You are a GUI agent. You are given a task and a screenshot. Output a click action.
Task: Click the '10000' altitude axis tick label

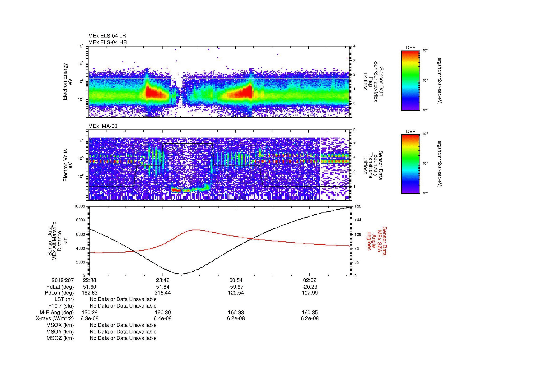[x=80, y=206]
